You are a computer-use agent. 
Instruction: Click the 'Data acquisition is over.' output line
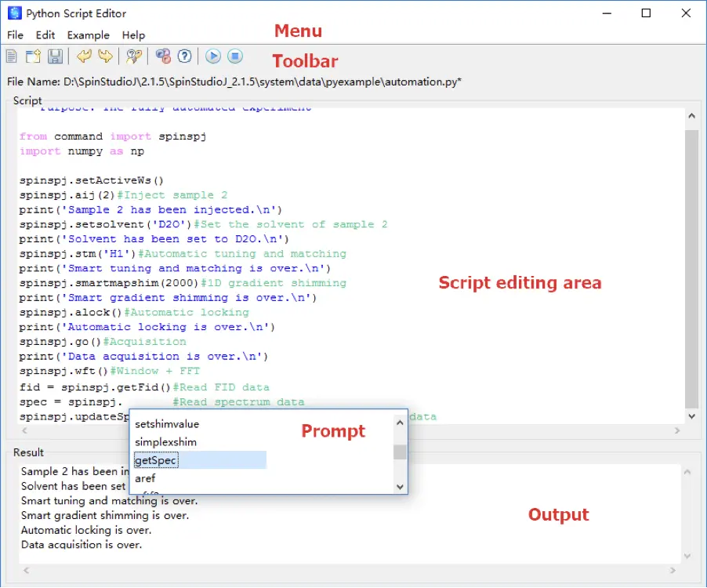(82, 545)
